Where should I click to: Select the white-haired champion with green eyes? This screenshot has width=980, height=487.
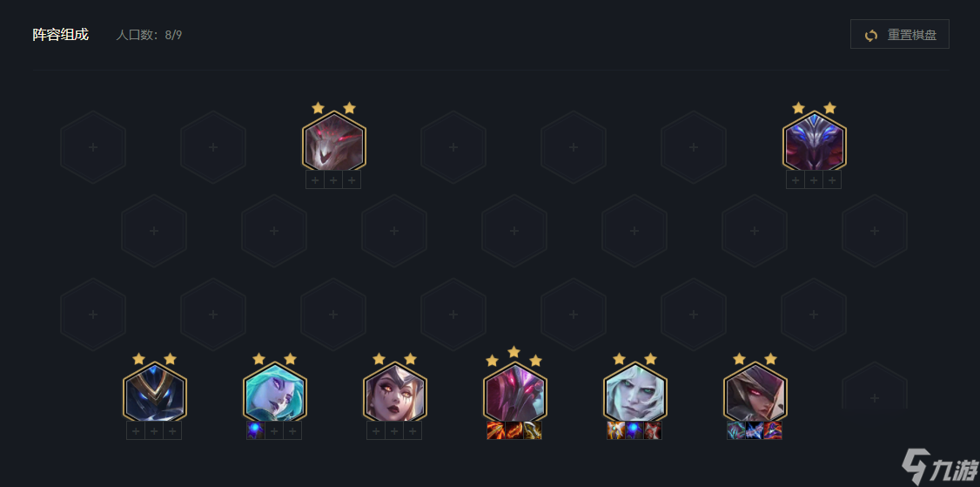pos(635,392)
